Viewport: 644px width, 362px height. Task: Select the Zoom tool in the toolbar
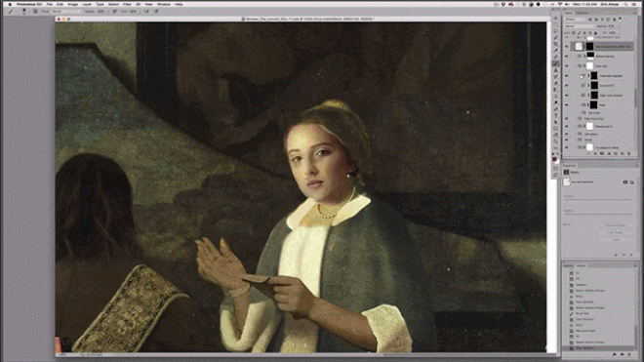[556, 141]
